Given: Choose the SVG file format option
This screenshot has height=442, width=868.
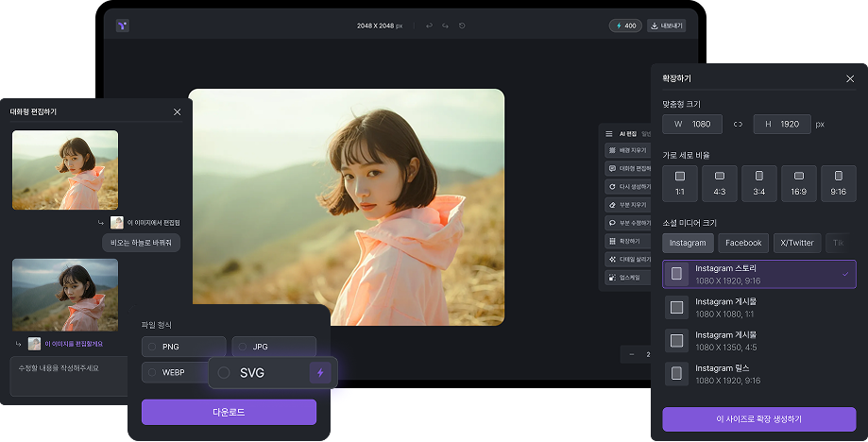Looking at the screenshot, I should pos(224,373).
